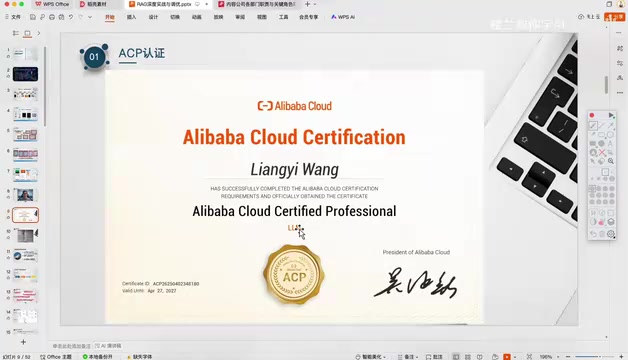Select the red X eraser tool
628x360 pixels.
click(x=602, y=152)
